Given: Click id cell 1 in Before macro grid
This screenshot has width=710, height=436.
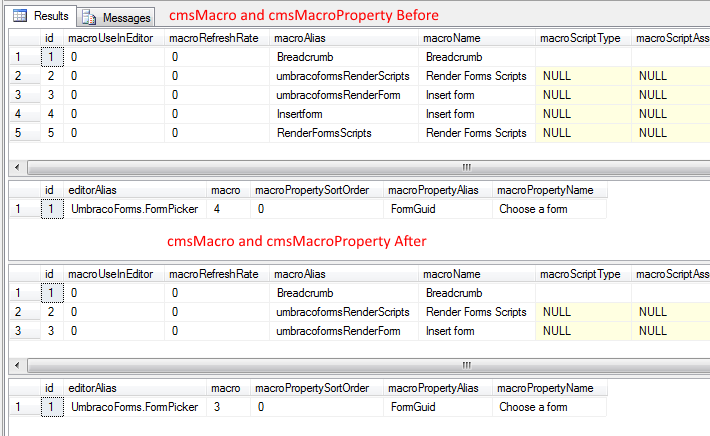Looking at the screenshot, I should (52, 57).
